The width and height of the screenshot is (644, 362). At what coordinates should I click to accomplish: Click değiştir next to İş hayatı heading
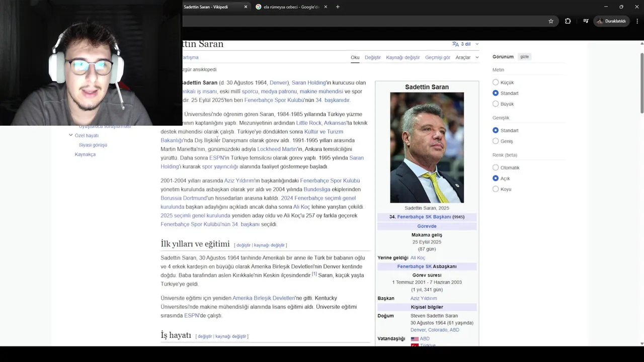205,336
